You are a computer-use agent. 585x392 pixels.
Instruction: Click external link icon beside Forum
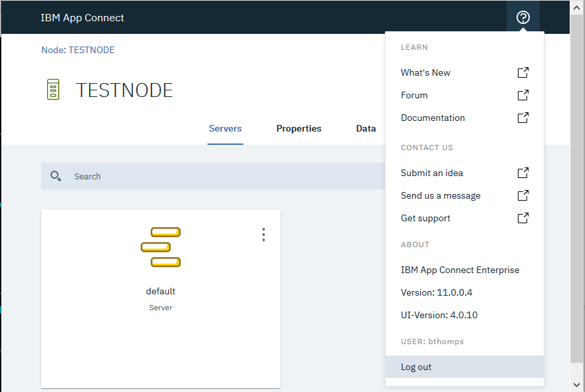pos(523,95)
